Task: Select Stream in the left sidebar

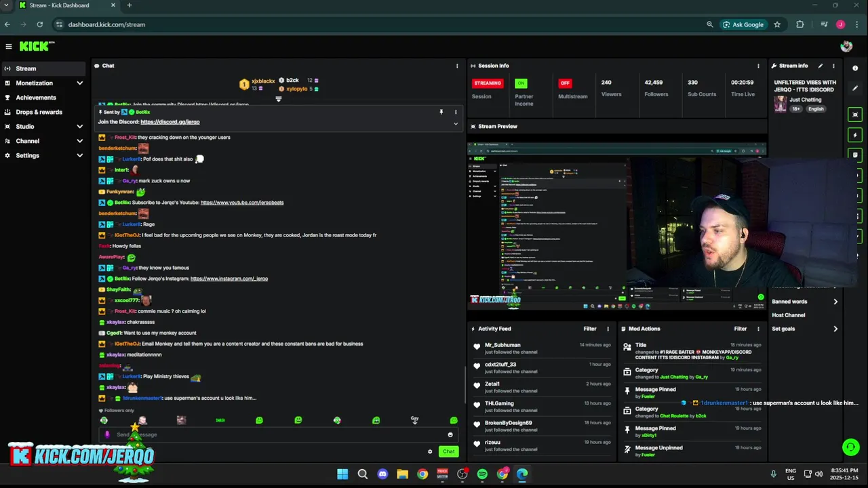Action: (45, 68)
